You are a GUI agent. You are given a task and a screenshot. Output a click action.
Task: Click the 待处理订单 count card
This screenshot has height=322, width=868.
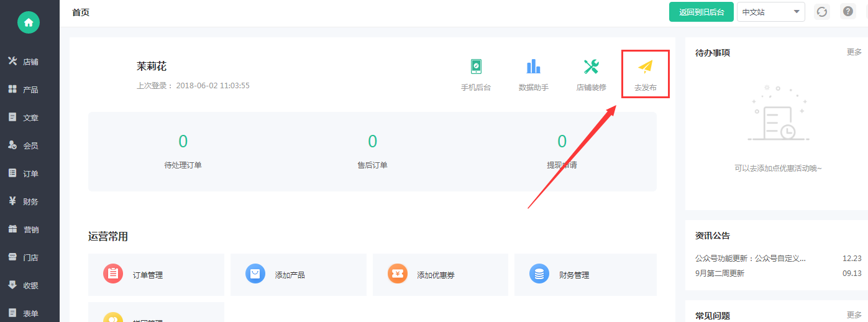(x=183, y=152)
